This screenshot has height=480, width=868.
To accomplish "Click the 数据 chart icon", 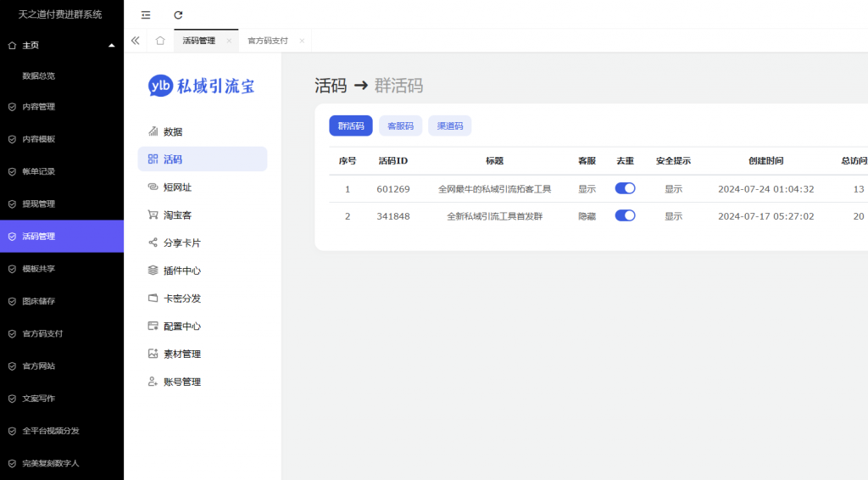I will click(x=153, y=131).
